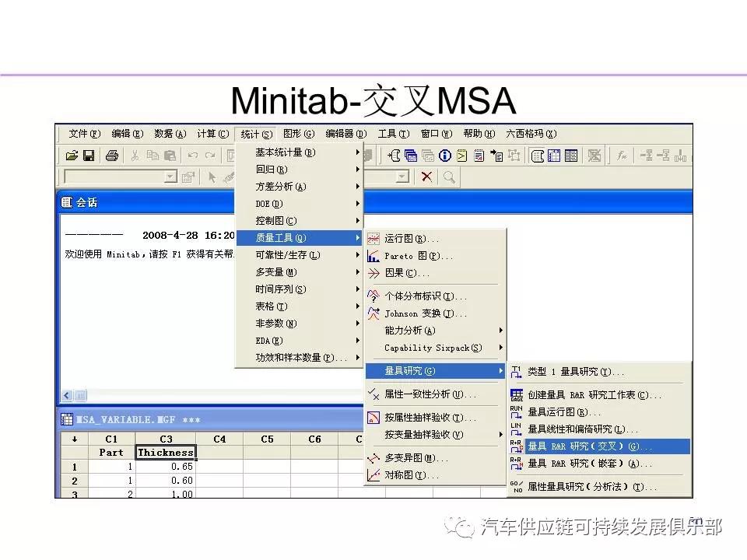Open the Run Chart item (运行图)

pyautogui.click(x=434, y=239)
